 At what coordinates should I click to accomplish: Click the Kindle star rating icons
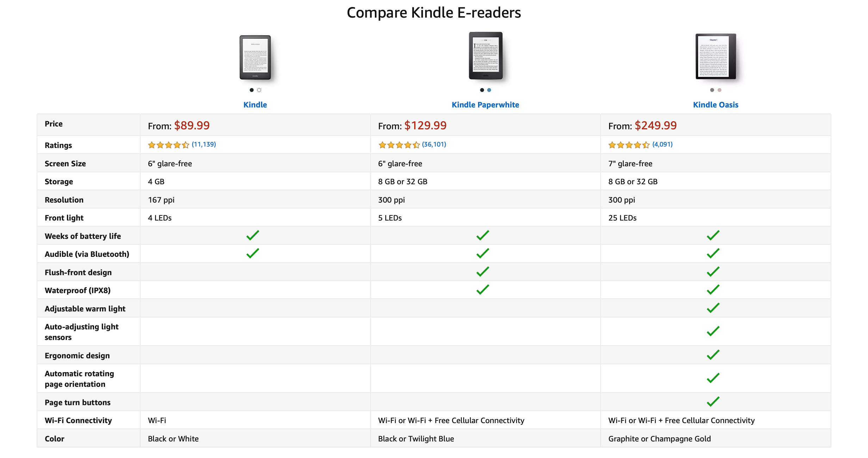[x=168, y=145]
